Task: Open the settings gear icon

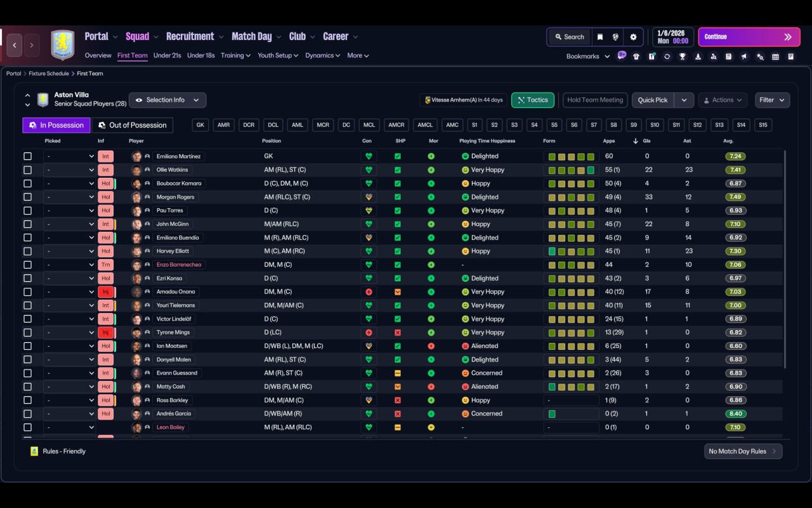Action: pos(633,37)
